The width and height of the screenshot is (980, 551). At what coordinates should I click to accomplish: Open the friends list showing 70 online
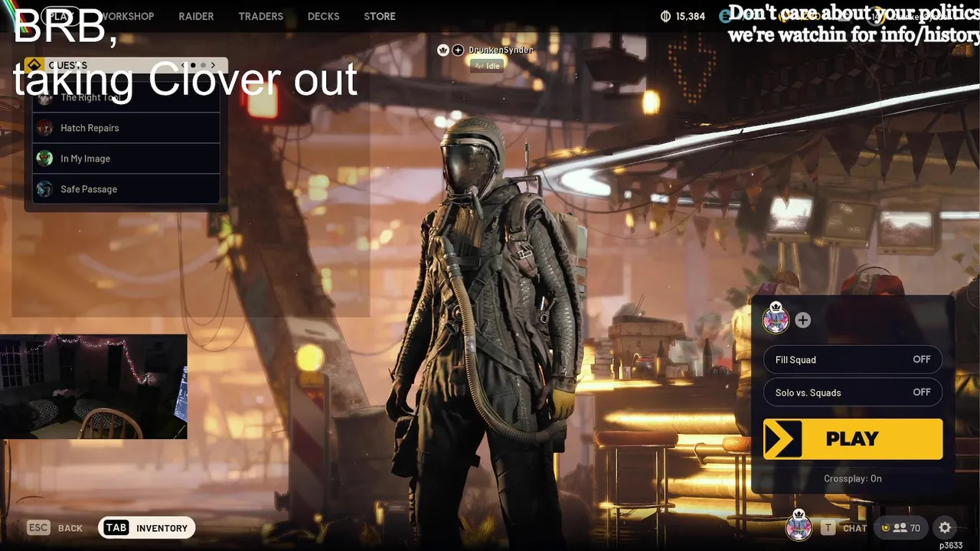(901, 528)
